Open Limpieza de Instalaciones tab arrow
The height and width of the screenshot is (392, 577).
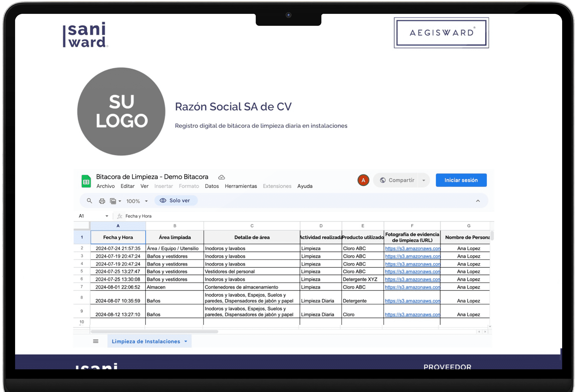click(x=186, y=342)
